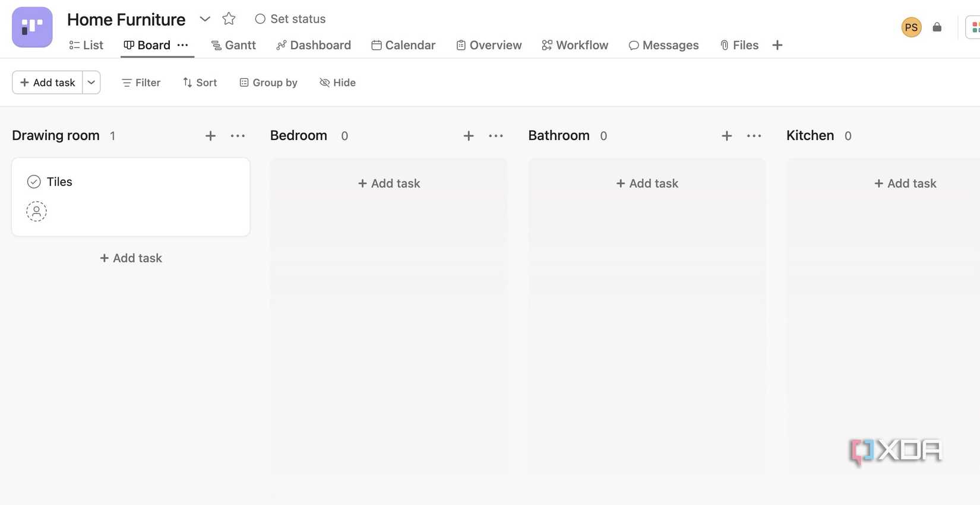Open the project actions dropdown chevron

point(205,19)
